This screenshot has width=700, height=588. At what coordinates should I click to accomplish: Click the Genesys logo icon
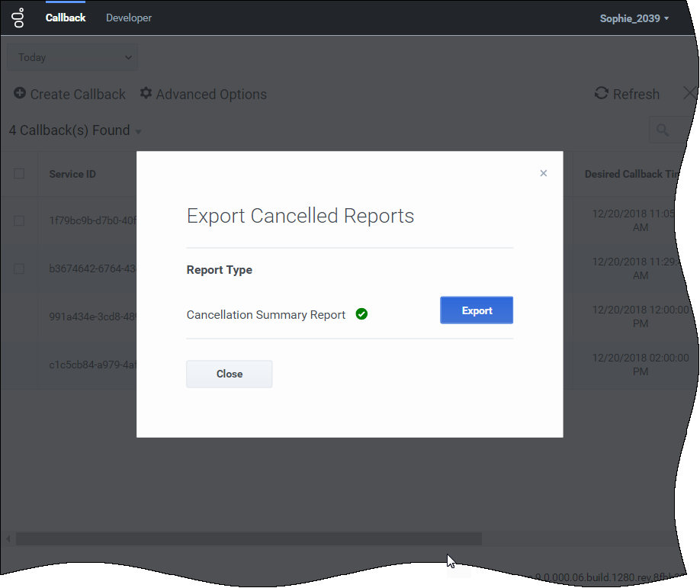point(18,18)
